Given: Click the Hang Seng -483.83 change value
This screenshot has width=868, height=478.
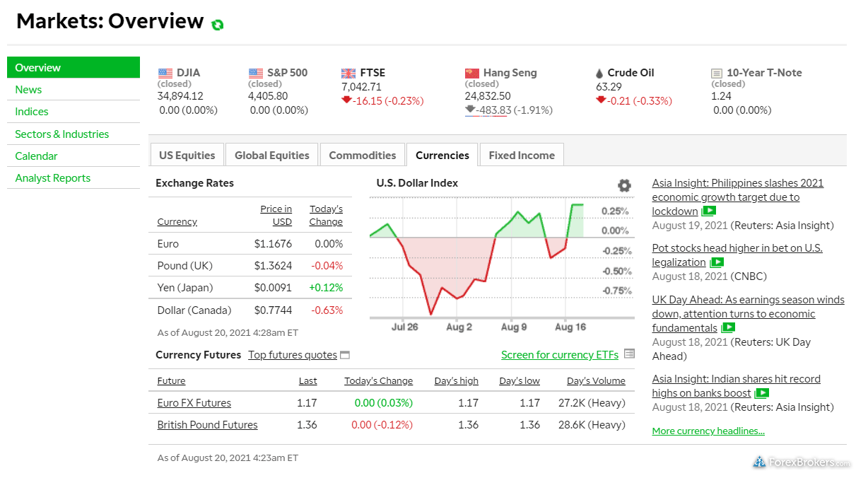Looking at the screenshot, I should pyautogui.click(x=493, y=110).
